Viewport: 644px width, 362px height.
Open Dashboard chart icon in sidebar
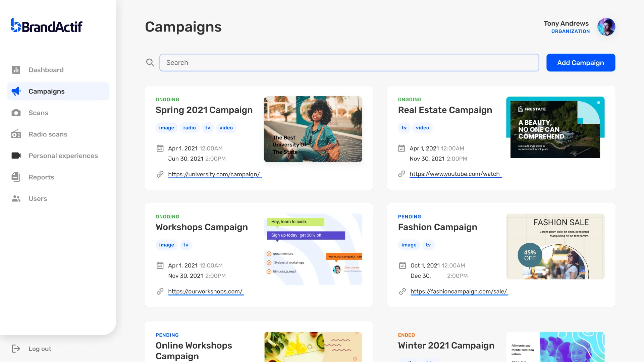pos(16,70)
